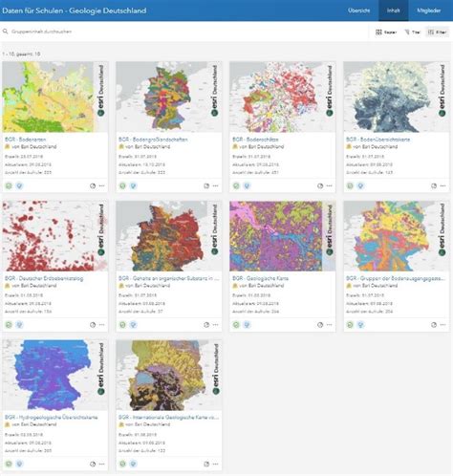This screenshot has width=453, height=476.
Task: Open the BGR - Bodengroßlandschaften title link
Action: [153, 140]
